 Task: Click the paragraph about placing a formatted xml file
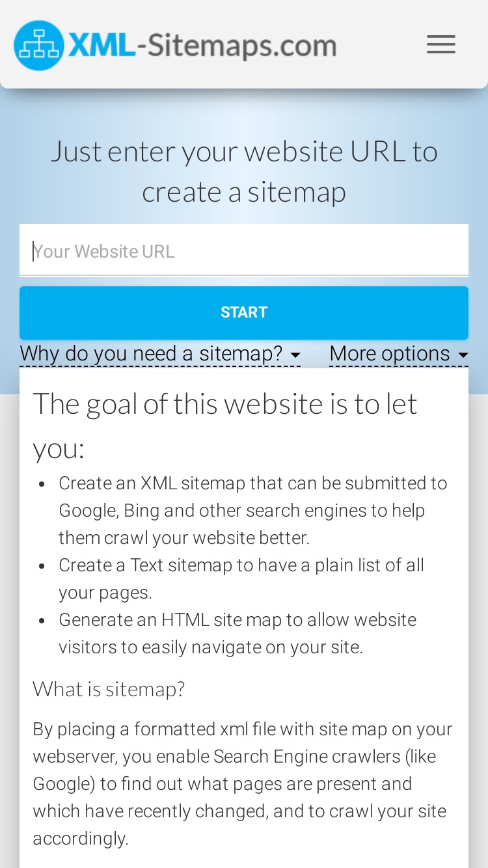pos(243,783)
